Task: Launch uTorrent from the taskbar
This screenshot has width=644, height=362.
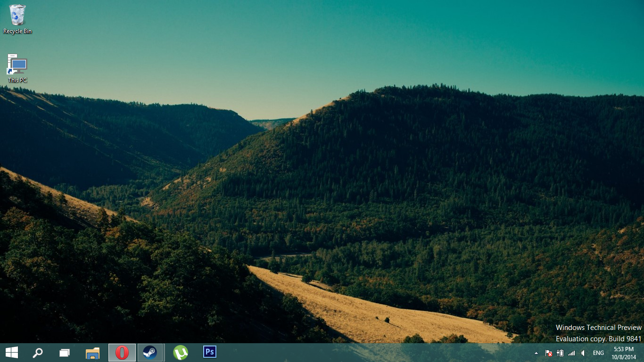Action: click(x=181, y=353)
